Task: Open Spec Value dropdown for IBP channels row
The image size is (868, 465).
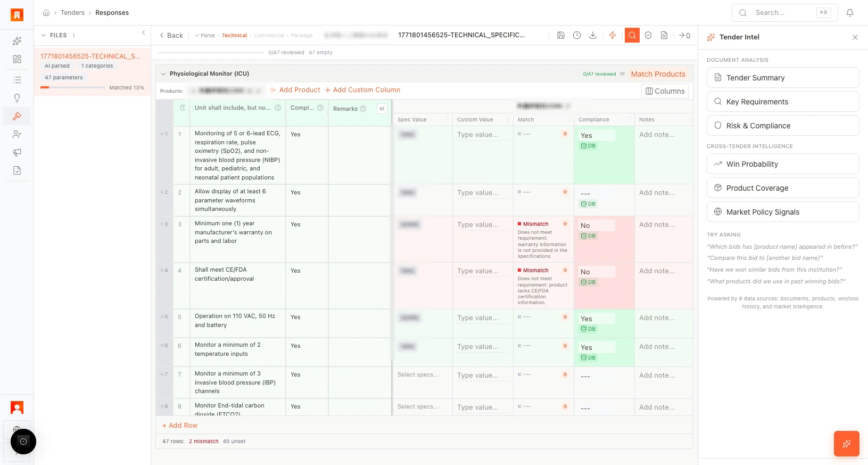Action: pyautogui.click(x=418, y=375)
